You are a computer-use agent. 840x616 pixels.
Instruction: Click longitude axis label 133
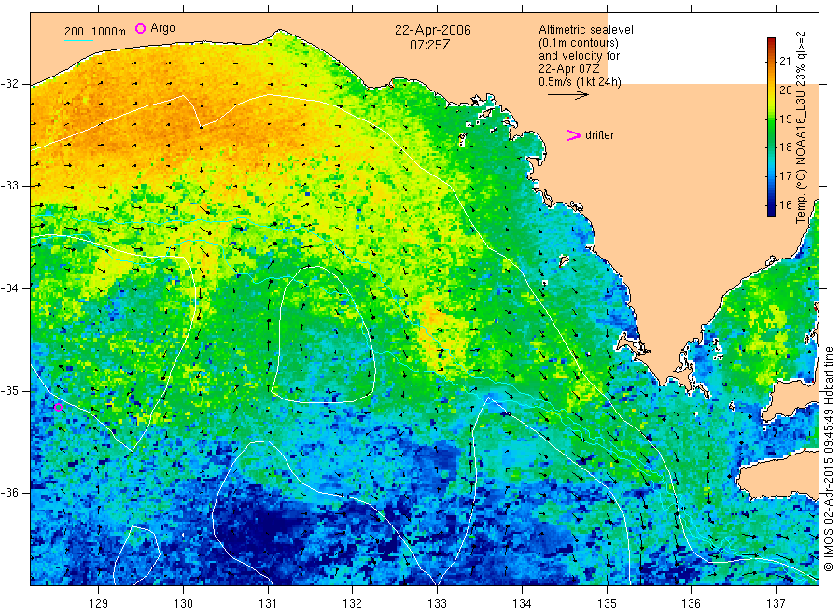(x=437, y=604)
